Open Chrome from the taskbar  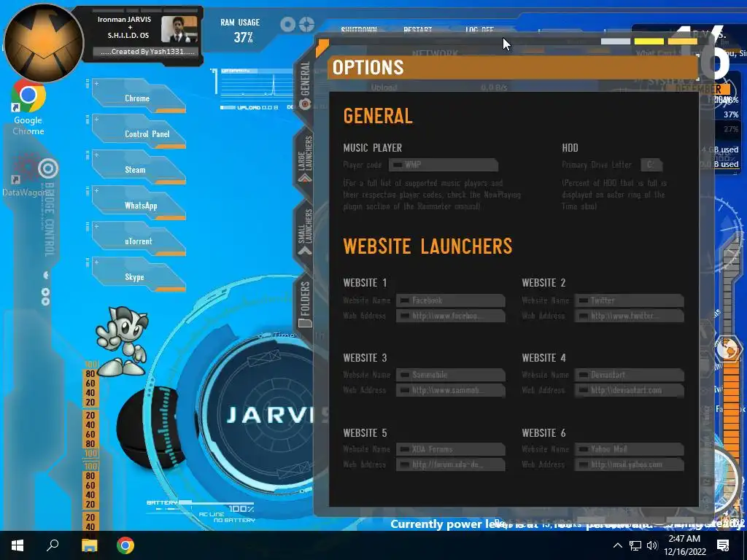(125, 545)
